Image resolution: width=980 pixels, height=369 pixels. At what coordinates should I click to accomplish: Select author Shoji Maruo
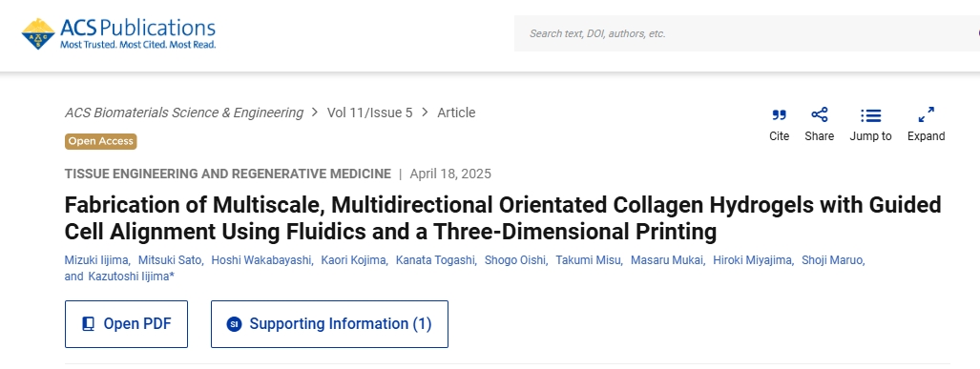(x=832, y=260)
